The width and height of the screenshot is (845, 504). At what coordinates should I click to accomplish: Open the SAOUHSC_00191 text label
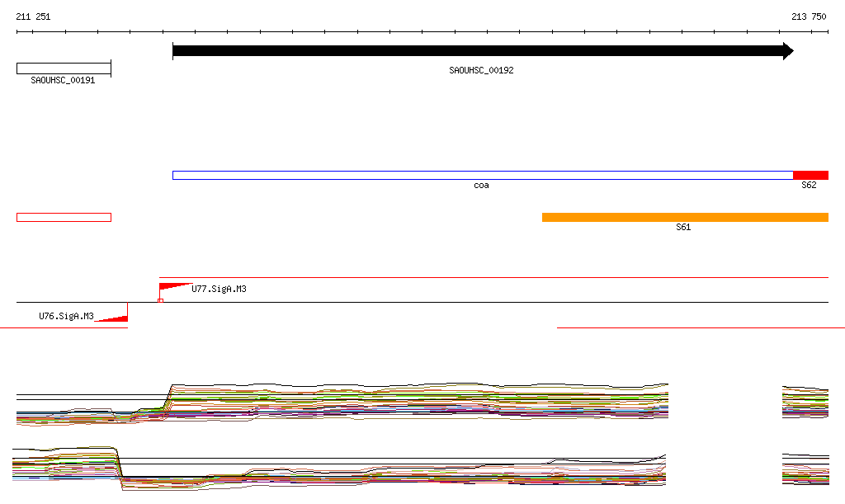coord(63,81)
